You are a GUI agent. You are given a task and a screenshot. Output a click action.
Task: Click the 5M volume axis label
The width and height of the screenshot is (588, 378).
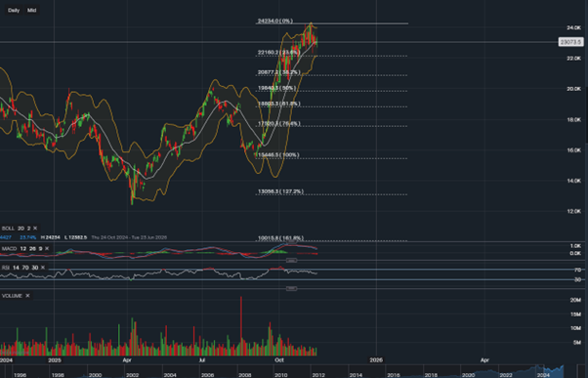click(x=577, y=343)
